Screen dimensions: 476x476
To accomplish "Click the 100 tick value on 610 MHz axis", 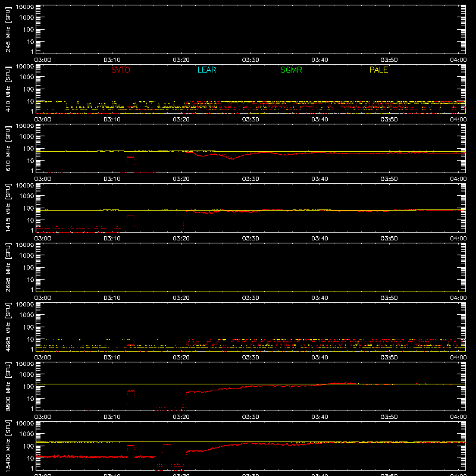I will point(29,149).
